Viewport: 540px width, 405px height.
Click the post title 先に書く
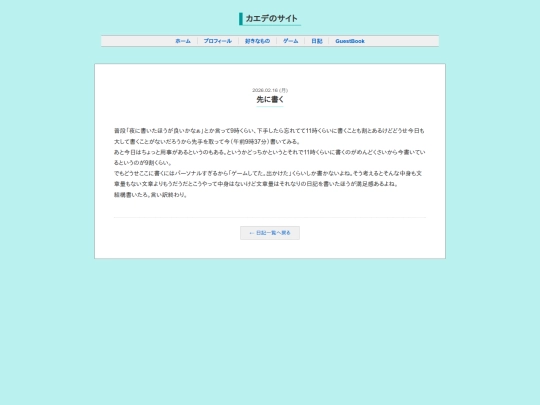click(x=270, y=100)
